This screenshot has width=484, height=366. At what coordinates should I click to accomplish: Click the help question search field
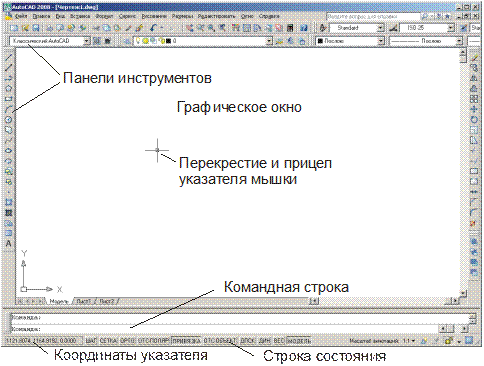coord(373,16)
